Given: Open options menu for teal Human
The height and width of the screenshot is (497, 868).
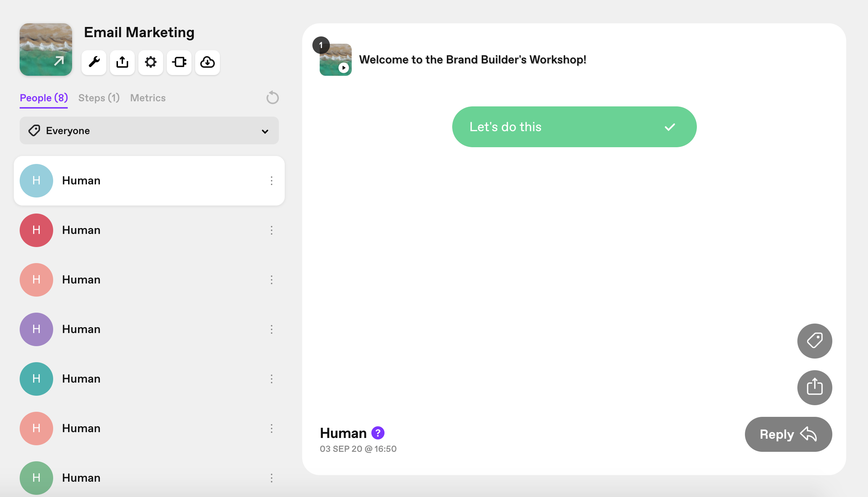Looking at the screenshot, I should (272, 379).
